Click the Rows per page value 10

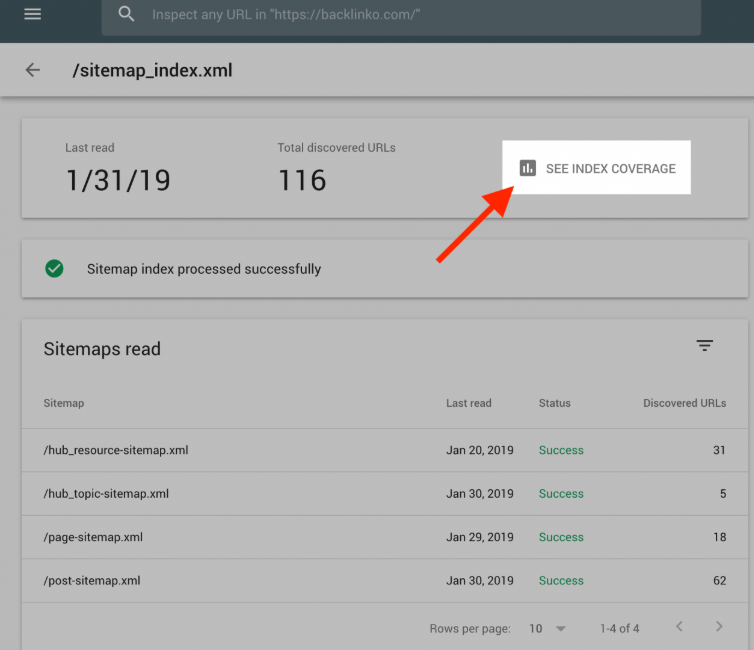tap(536, 629)
